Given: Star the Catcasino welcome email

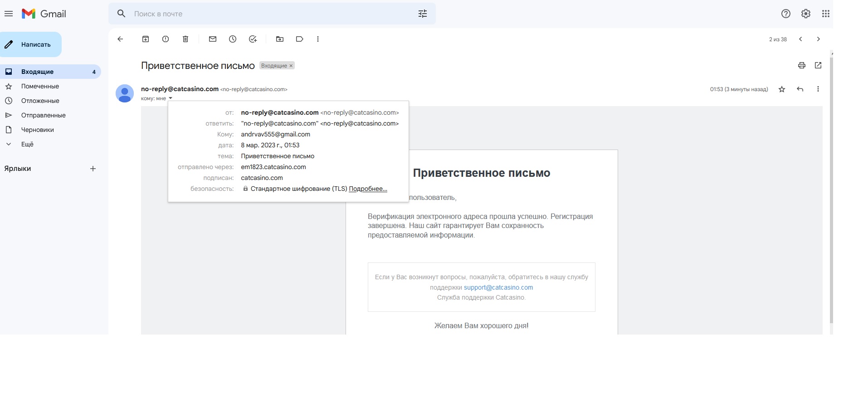Looking at the screenshot, I should click(x=782, y=89).
